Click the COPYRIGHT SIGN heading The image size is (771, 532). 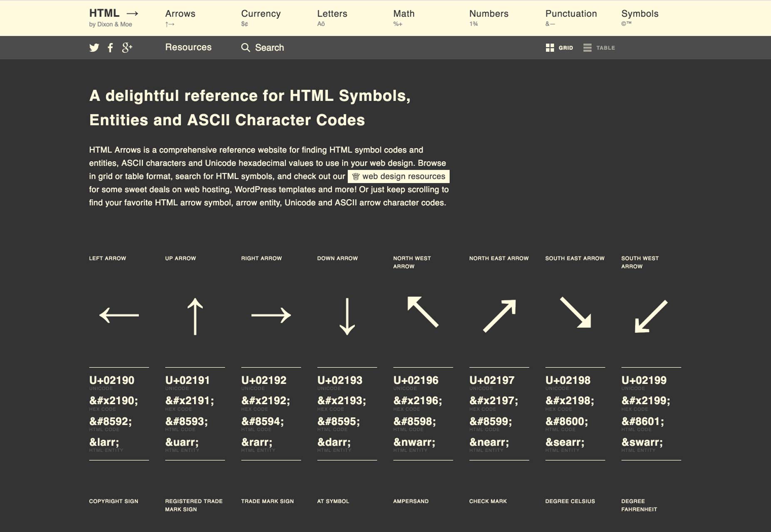[114, 501]
